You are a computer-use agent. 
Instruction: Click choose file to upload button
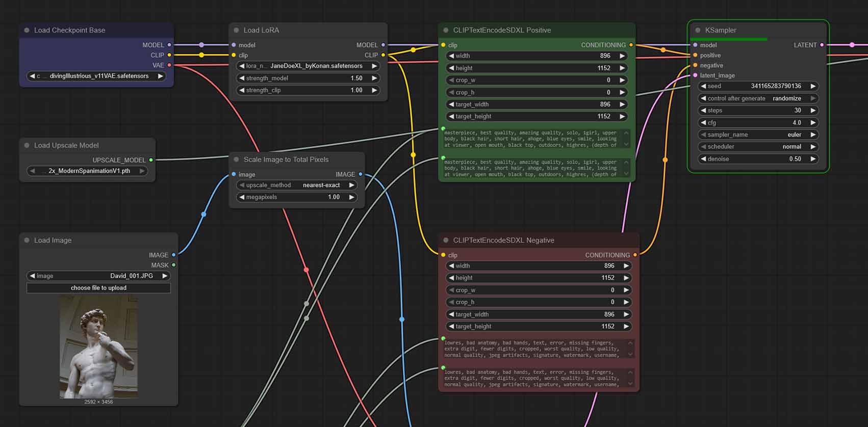click(98, 288)
